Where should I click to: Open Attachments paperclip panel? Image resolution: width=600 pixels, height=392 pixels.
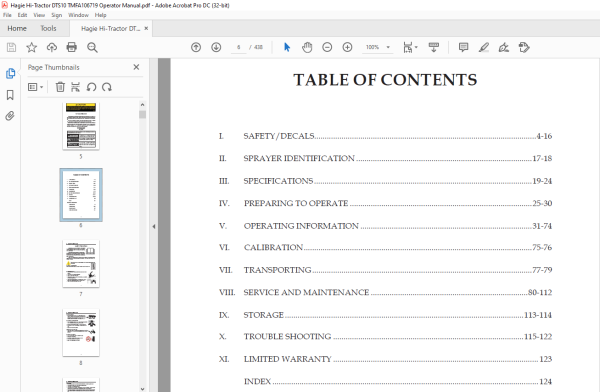coord(10,116)
